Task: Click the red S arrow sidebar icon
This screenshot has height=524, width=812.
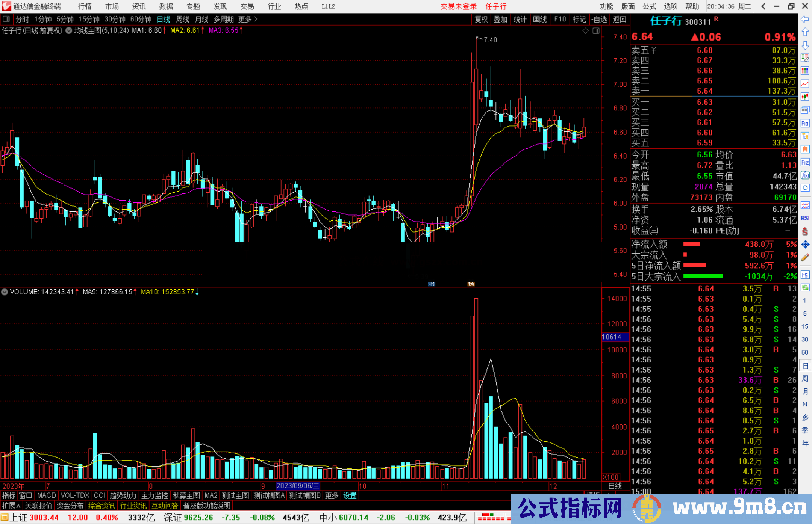Action: click(x=805, y=231)
